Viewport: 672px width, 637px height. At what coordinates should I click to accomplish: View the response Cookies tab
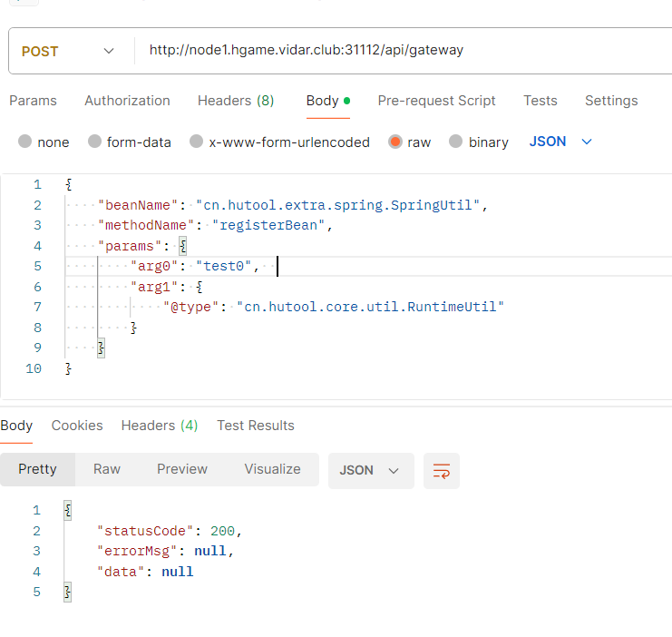pyautogui.click(x=77, y=426)
